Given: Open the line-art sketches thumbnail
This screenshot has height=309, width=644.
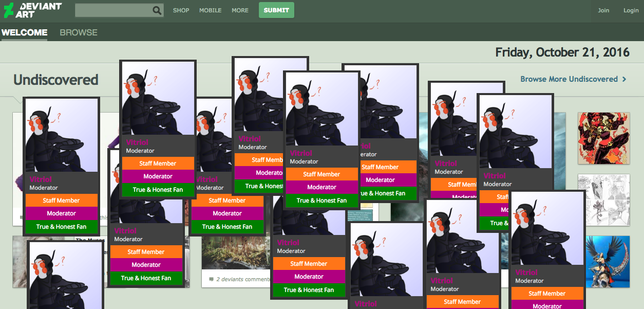Looking at the screenshot, I should pyautogui.click(x=603, y=200).
